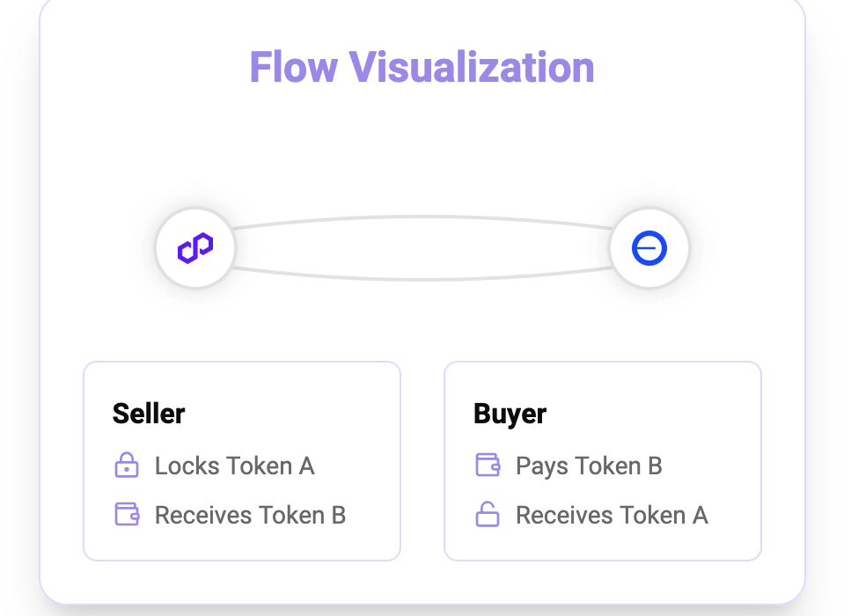Click the lower curved flow line
This screenshot has width=851, height=616.
[422, 279]
